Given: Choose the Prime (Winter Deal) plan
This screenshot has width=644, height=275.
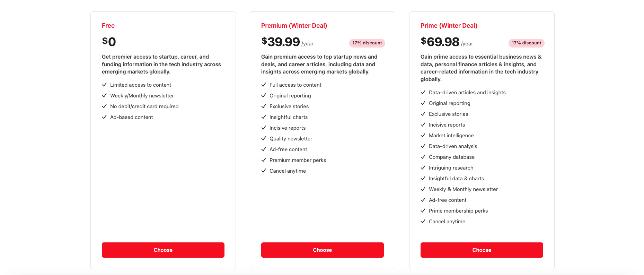Looking at the screenshot, I should pos(482,250).
